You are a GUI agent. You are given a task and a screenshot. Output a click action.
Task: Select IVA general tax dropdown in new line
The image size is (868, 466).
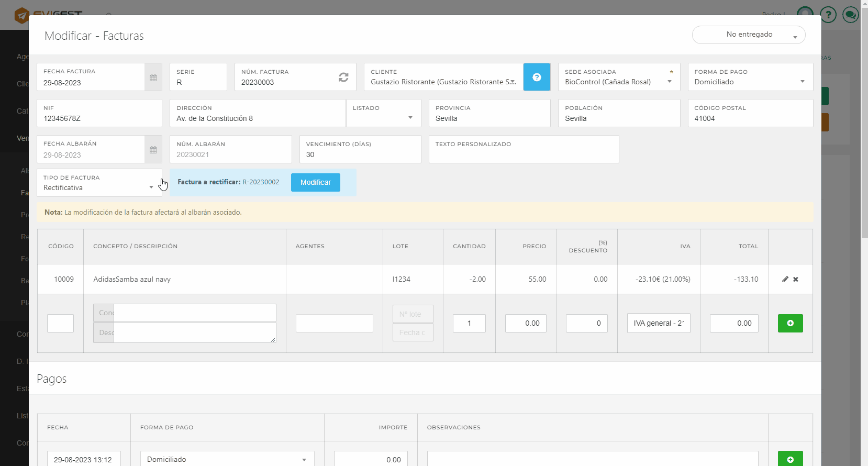coord(659,323)
